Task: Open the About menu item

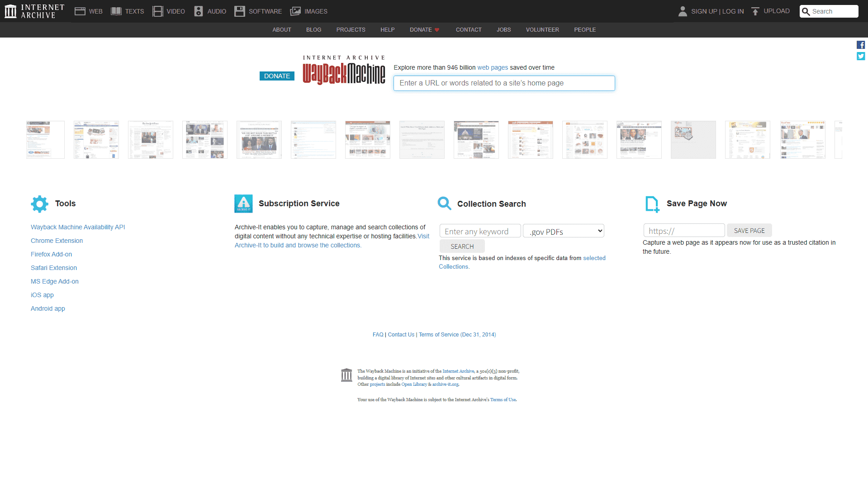Action: [282, 30]
